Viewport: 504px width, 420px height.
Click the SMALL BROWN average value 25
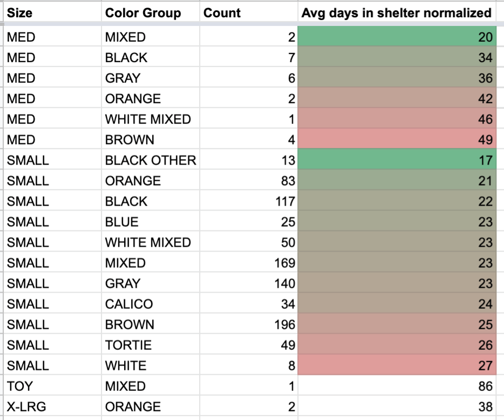pyautogui.click(x=397, y=324)
